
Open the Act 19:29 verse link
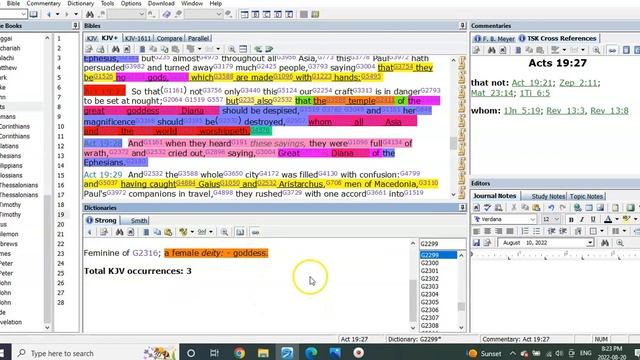tap(103, 175)
